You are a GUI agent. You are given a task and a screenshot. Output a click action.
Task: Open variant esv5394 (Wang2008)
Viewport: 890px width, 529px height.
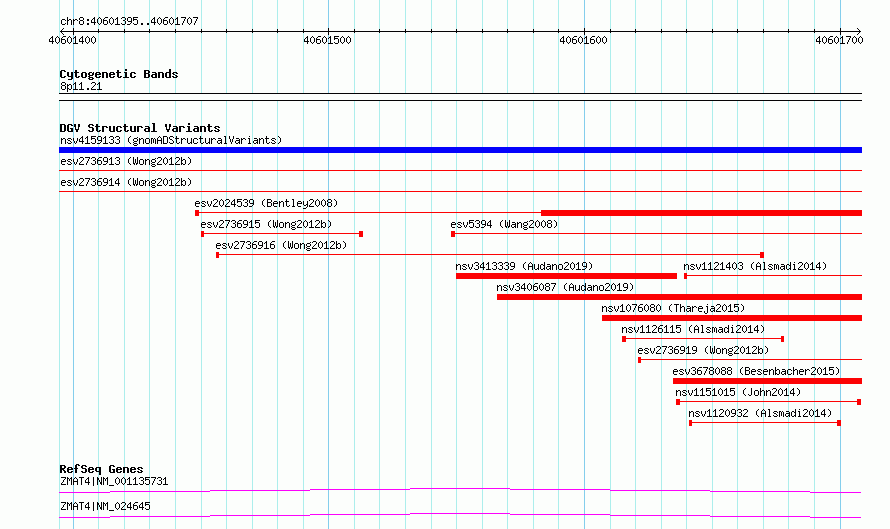point(504,224)
